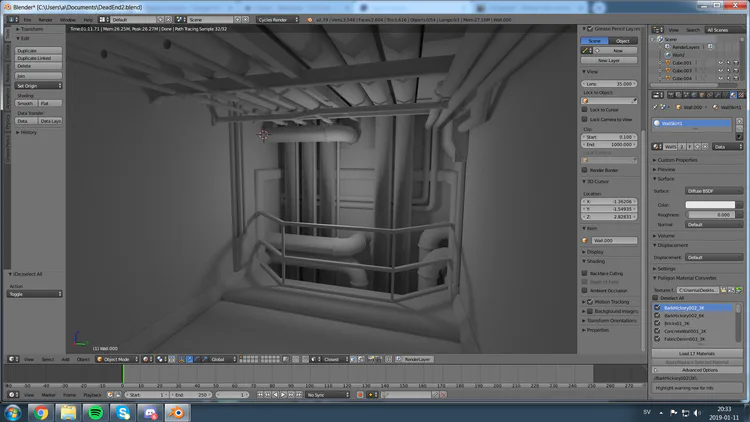Open the Render menu in top bar
This screenshot has height=422, width=750.
point(45,20)
